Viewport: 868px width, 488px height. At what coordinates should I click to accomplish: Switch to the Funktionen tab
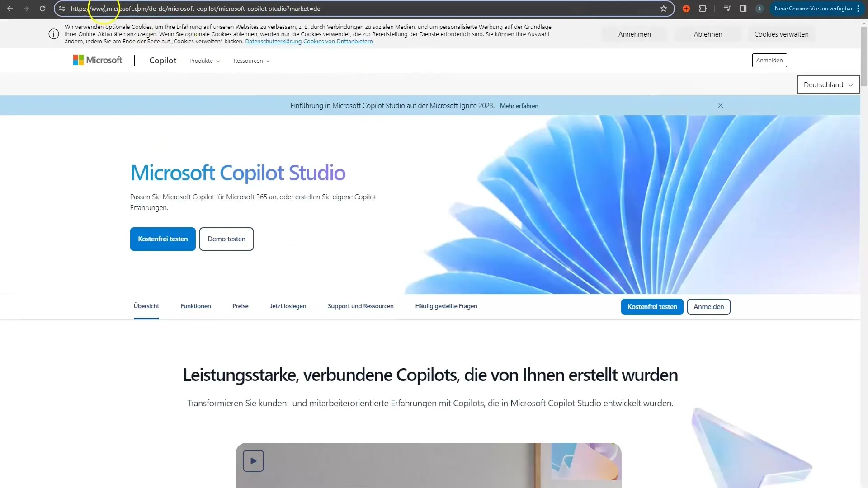(196, 306)
